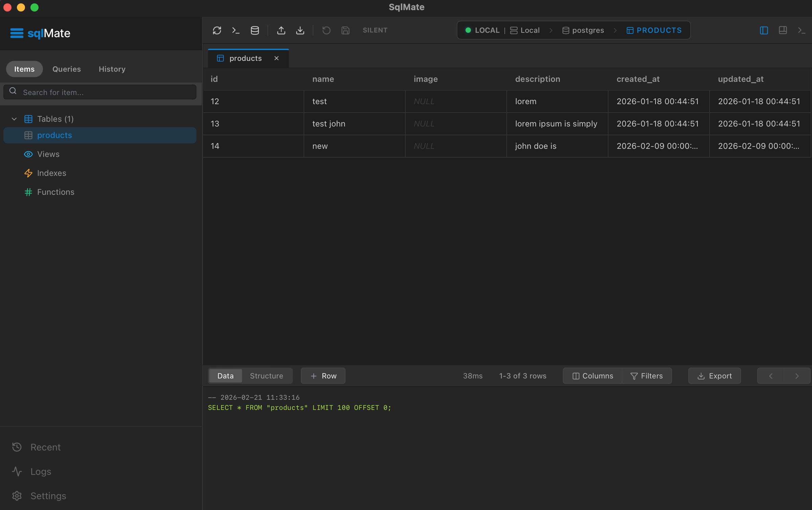812x510 pixels.
Task: Open the Columns chooser
Action: tap(593, 376)
